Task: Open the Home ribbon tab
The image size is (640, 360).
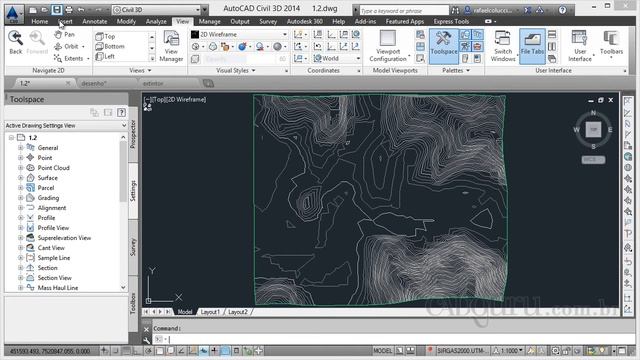Action: (x=40, y=21)
